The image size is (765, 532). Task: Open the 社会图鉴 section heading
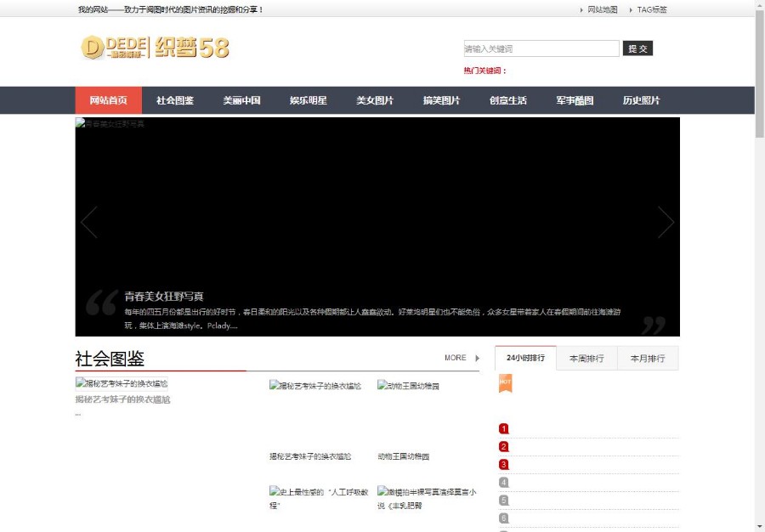110,359
